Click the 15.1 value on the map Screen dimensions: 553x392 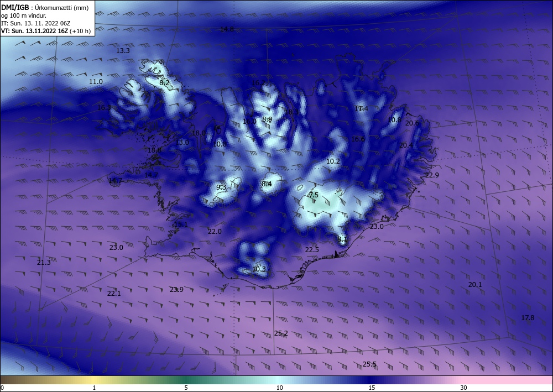pos(181,224)
